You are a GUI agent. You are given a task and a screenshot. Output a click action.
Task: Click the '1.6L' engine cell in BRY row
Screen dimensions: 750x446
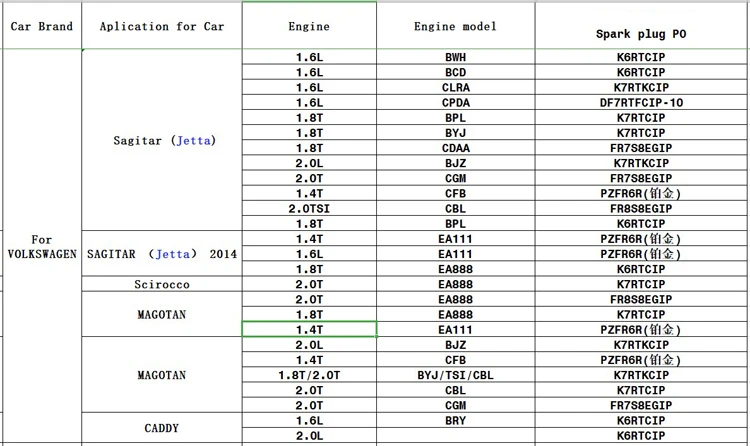[x=309, y=420]
